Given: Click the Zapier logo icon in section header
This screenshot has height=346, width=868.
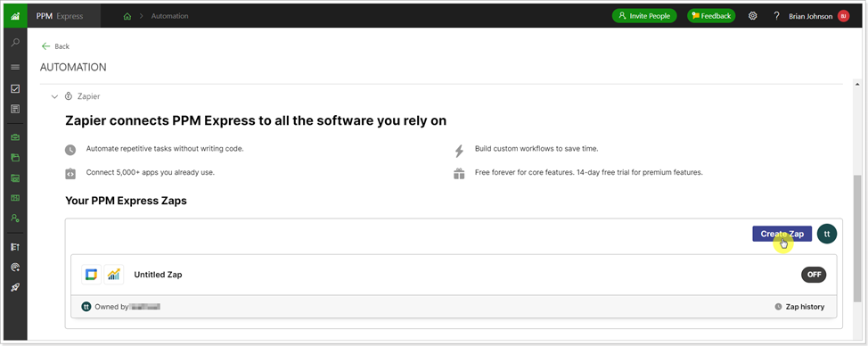Looking at the screenshot, I should [x=69, y=96].
